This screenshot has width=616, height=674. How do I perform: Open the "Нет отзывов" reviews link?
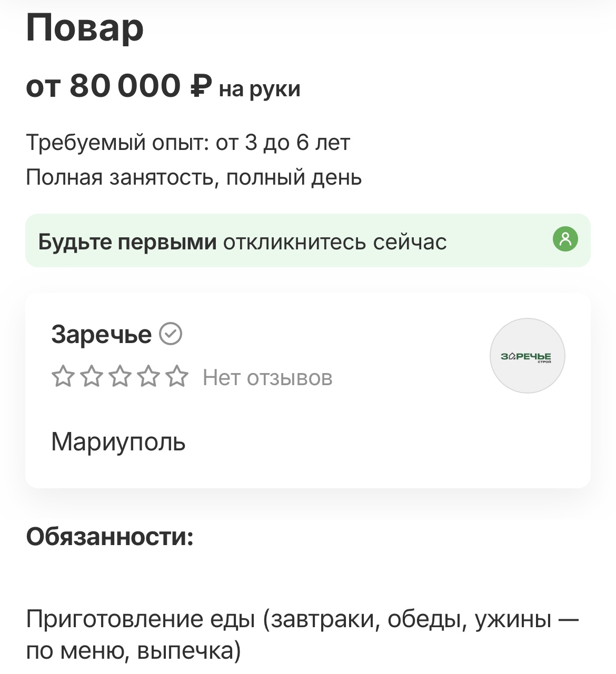pos(267,378)
